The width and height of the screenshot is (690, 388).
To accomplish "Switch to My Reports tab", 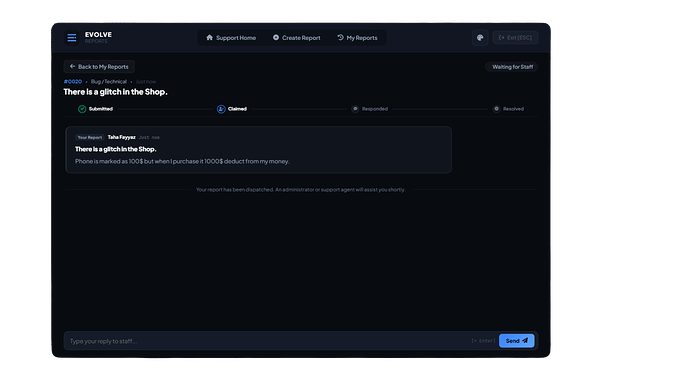I will [357, 38].
